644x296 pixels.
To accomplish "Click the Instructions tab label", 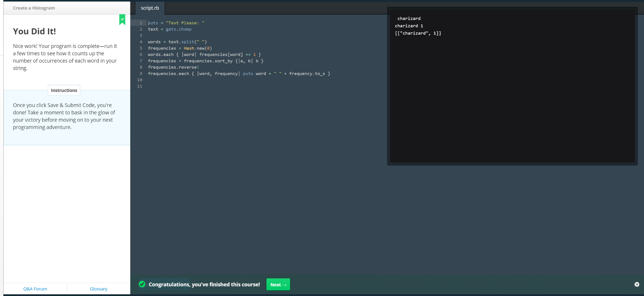I will pos(64,90).
